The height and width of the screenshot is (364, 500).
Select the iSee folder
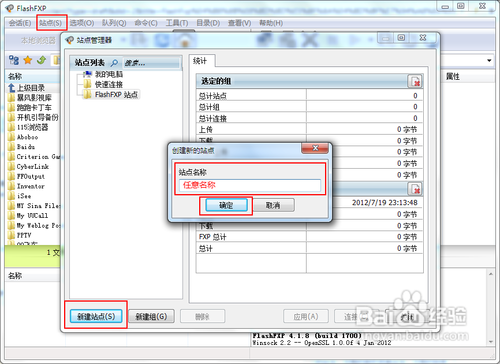[24, 196]
